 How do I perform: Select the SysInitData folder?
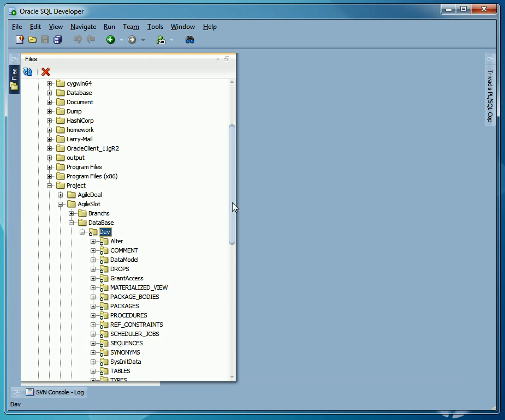pos(126,362)
